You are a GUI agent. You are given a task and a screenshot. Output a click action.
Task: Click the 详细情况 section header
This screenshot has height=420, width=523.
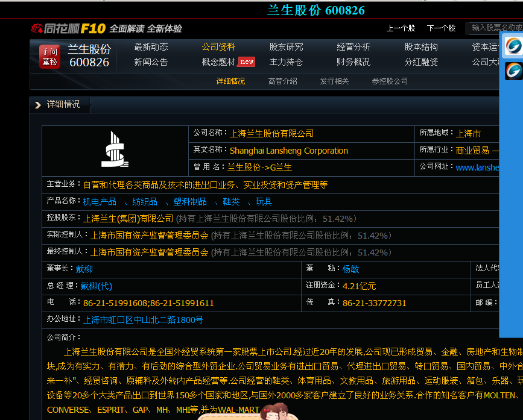pyautogui.click(x=63, y=105)
